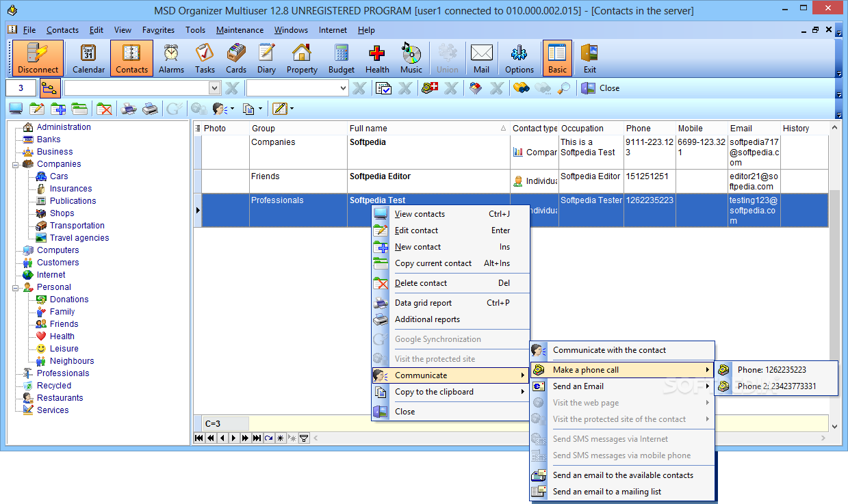Open the Cards module

click(x=236, y=58)
